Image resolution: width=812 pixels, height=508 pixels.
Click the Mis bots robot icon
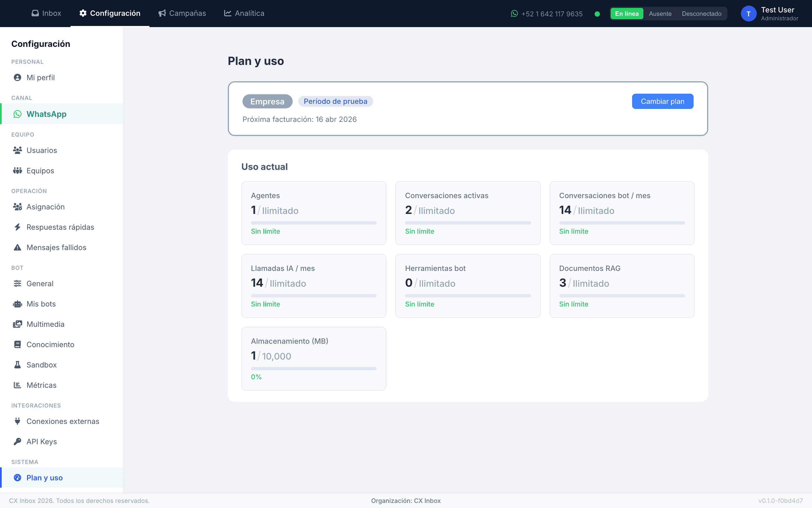tap(17, 304)
